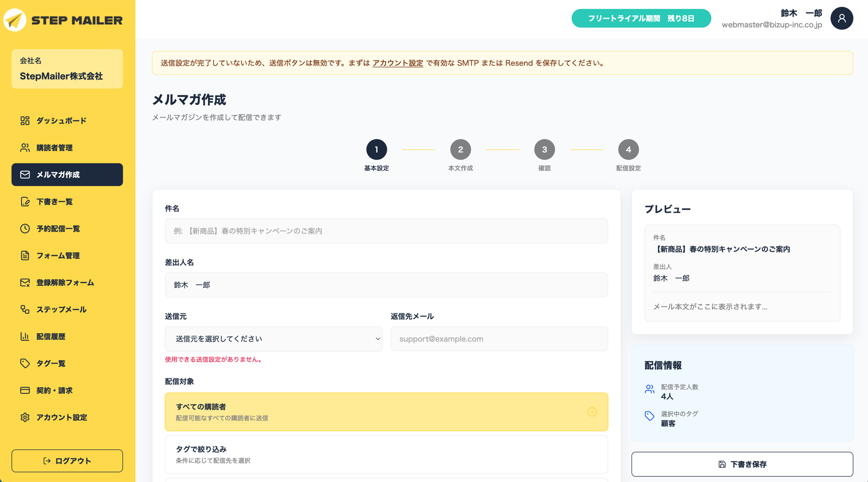
Task: Click the logout arrow icon
Action: click(x=47, y=461)
